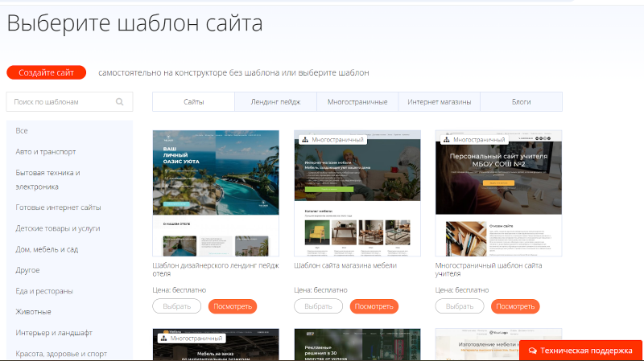Screen dimensions: 644x361
Task: Click Посмотреть for furniture store template
Action: [374, 306]
